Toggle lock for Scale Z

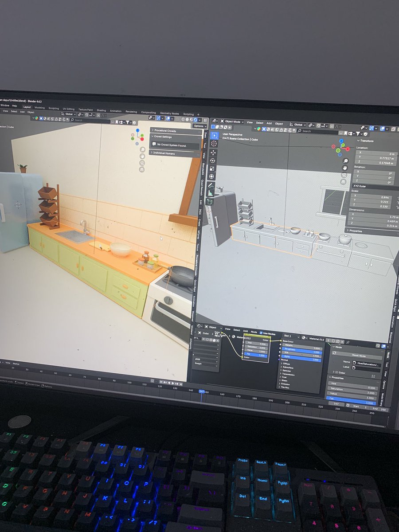coord(397,207)
